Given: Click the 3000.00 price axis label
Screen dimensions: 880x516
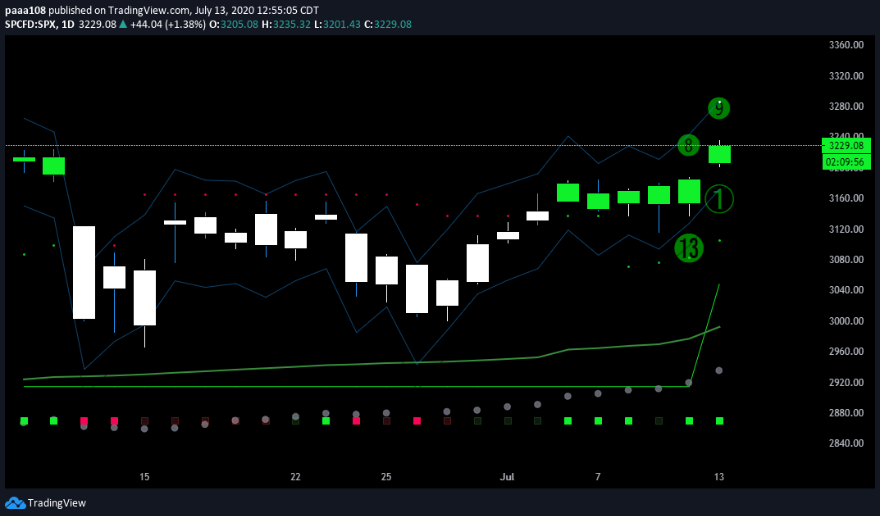Looking at the screenshot, I should click(x=846, y=321).
